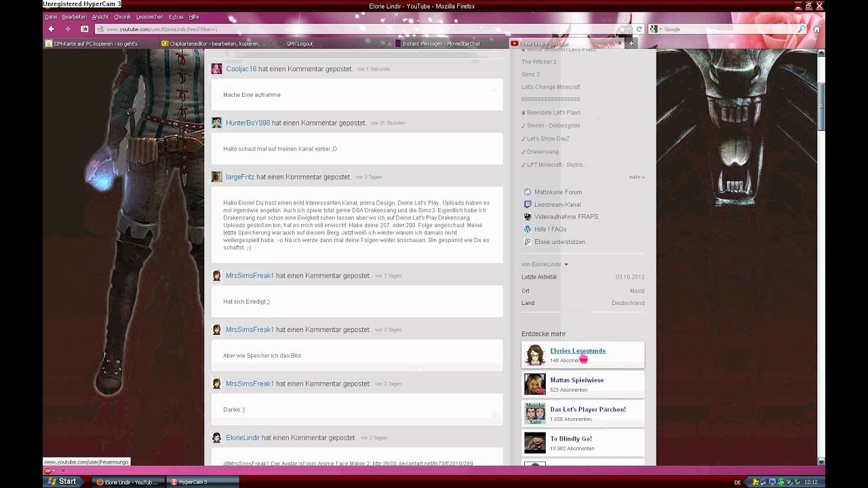The width and height of the screenshot is (868, 488).
Task: Click largeFritz's avatar thumbnail
Action: [216, 177]
